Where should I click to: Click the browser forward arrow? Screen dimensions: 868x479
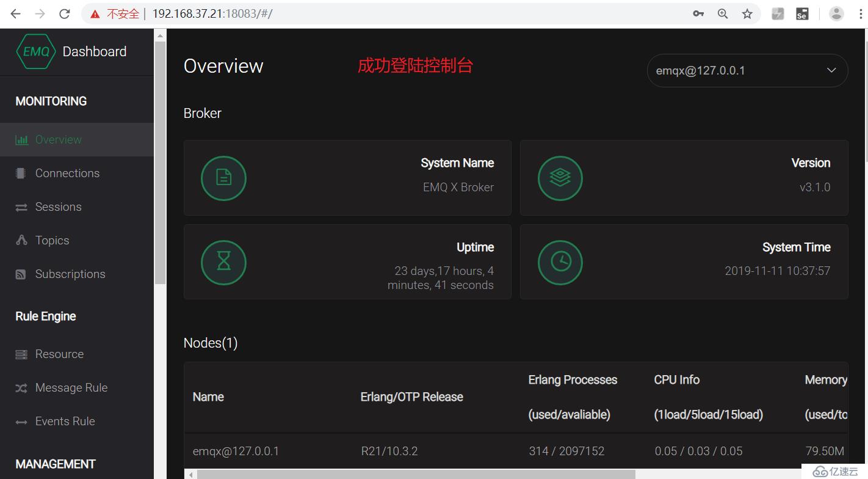(40, 13)
